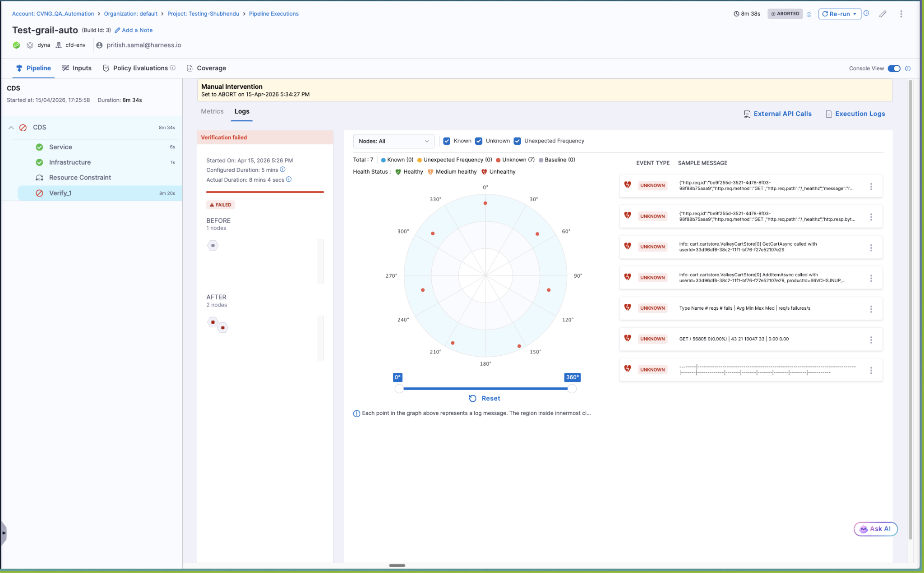Open the Nodes: All dropdown
The width and height of the screenshot is (924, 573).
pyautogui.click(x=393, y=141)
